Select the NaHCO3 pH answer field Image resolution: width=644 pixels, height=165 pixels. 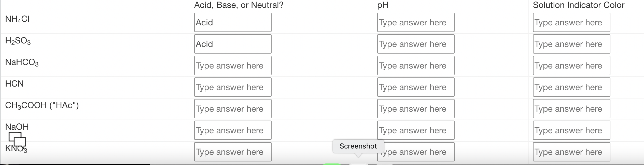point(416,65)
